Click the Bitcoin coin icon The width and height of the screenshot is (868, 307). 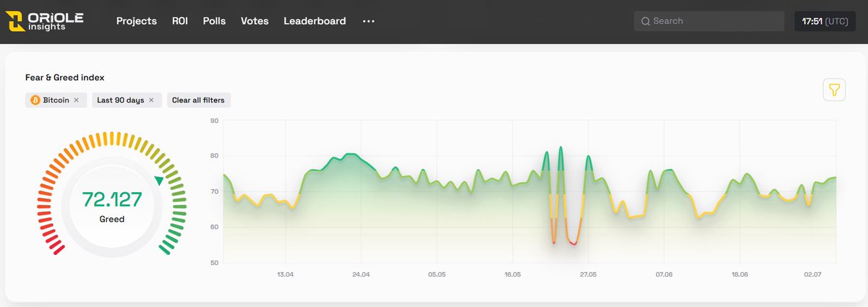click(35, 100)
